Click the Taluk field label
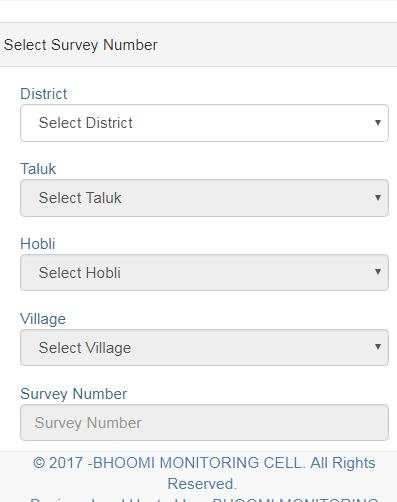 [38, 169]
